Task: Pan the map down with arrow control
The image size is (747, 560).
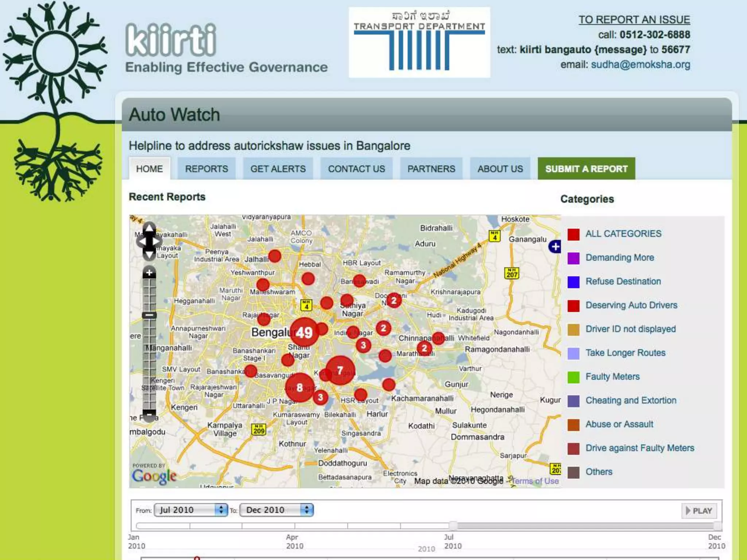Action: 149,254
